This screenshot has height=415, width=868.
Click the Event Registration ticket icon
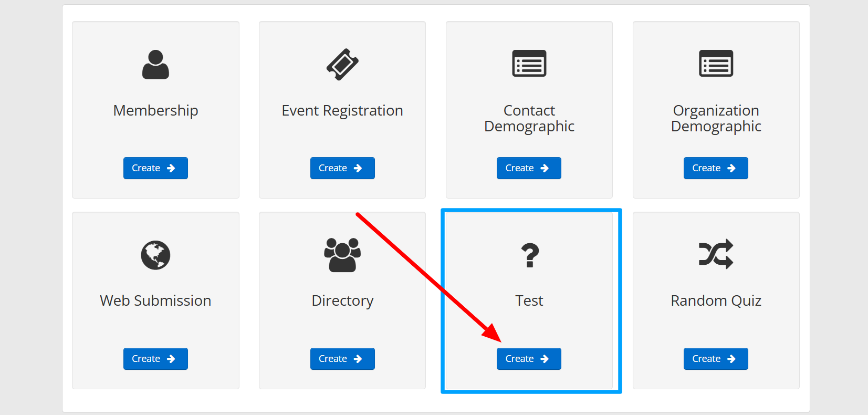[342, 65]
